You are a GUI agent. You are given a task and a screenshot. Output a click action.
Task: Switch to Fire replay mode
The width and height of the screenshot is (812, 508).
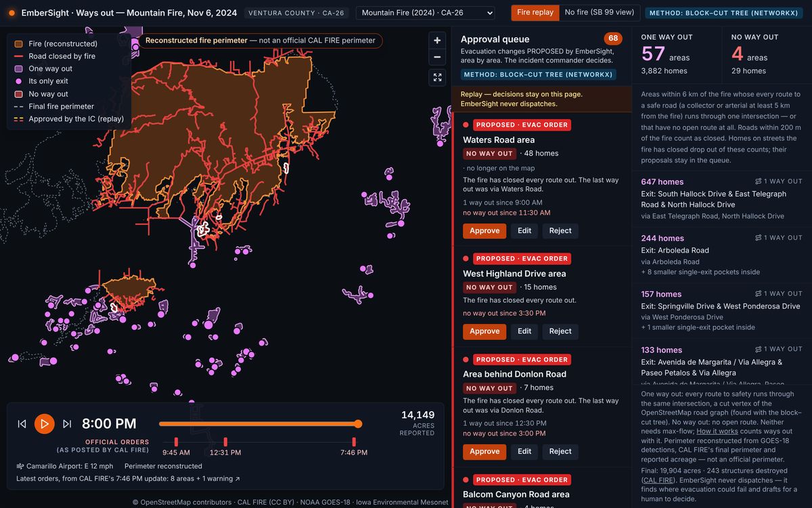tap(535, 12)
